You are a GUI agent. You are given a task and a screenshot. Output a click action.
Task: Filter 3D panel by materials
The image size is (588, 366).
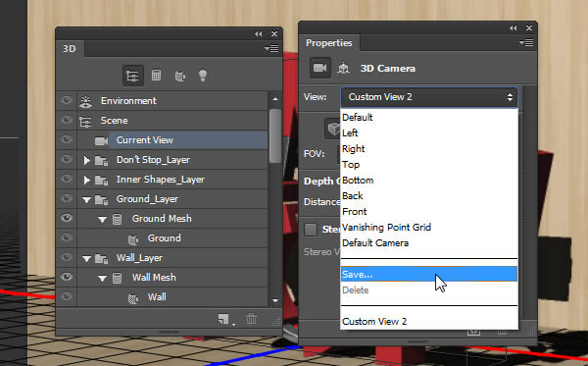tap(180, 76)
